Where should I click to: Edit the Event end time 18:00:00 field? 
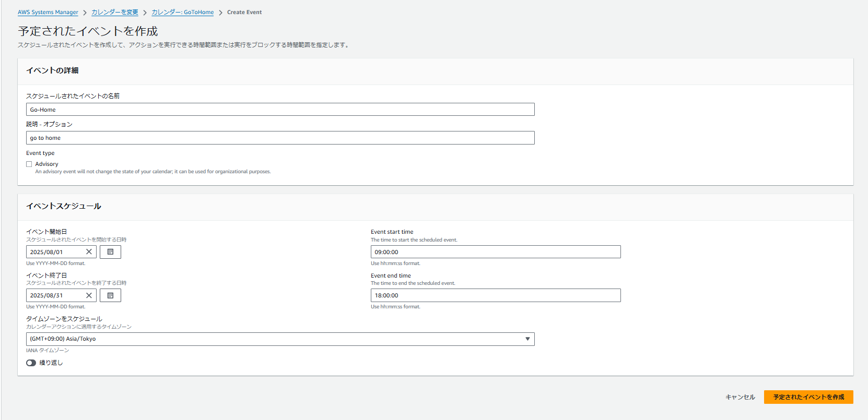click(495, 295)
